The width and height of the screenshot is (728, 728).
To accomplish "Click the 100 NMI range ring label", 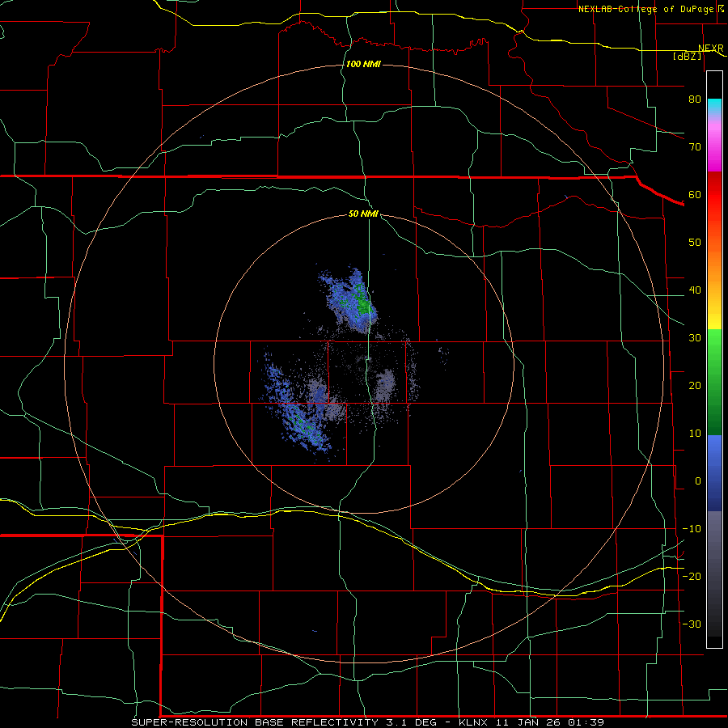I will click(x=363, y=64).
